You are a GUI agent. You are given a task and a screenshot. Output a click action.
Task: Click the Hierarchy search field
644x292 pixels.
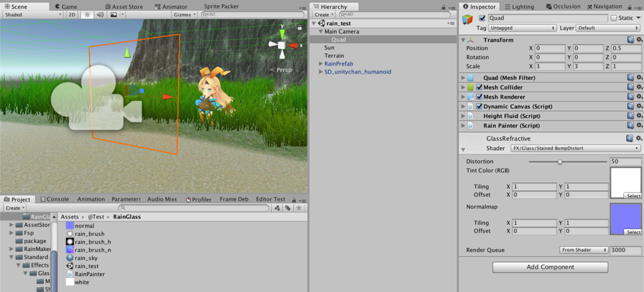(395, 14)
